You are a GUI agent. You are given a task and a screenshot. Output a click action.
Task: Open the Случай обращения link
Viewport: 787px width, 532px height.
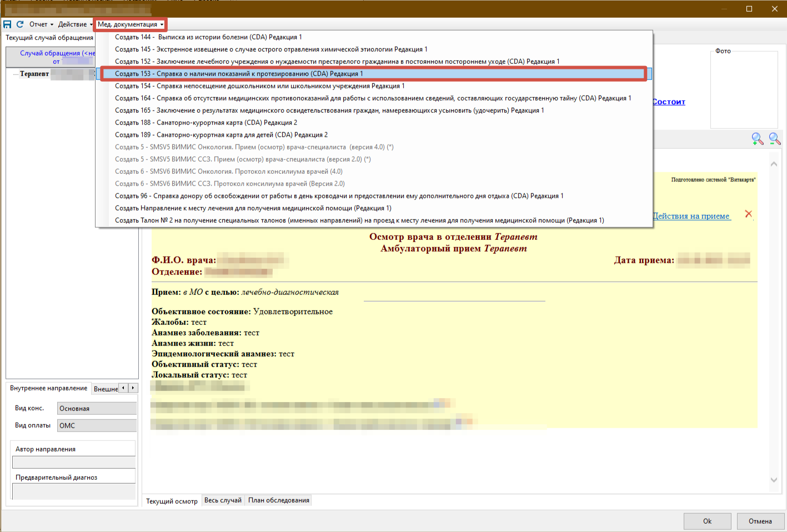(x=57, y=57)
